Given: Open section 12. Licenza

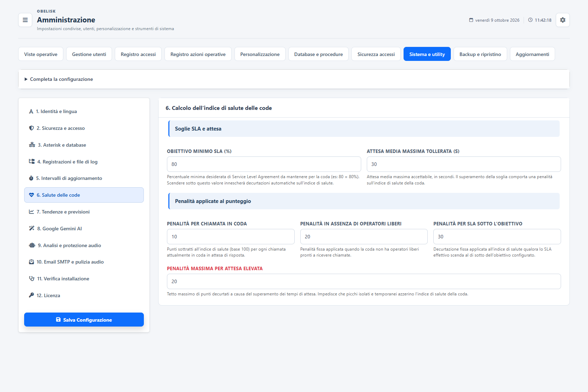Looking at the screenshot, I should pos(84,295).
